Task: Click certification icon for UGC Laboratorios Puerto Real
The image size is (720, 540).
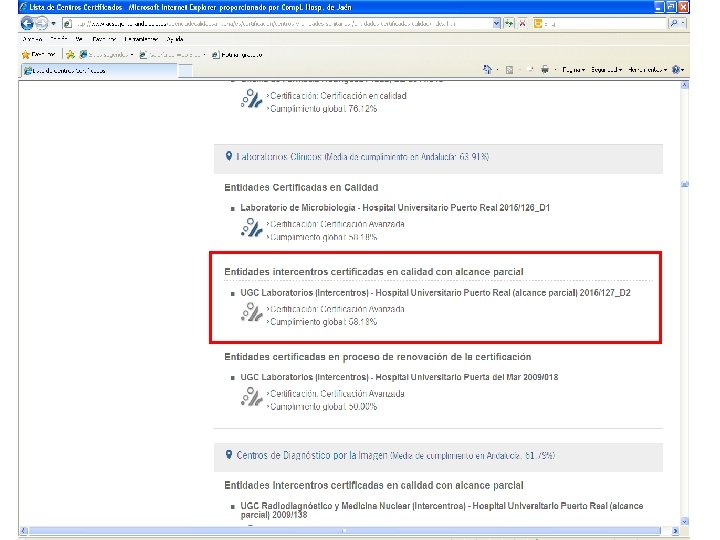Action: (252, 312)
